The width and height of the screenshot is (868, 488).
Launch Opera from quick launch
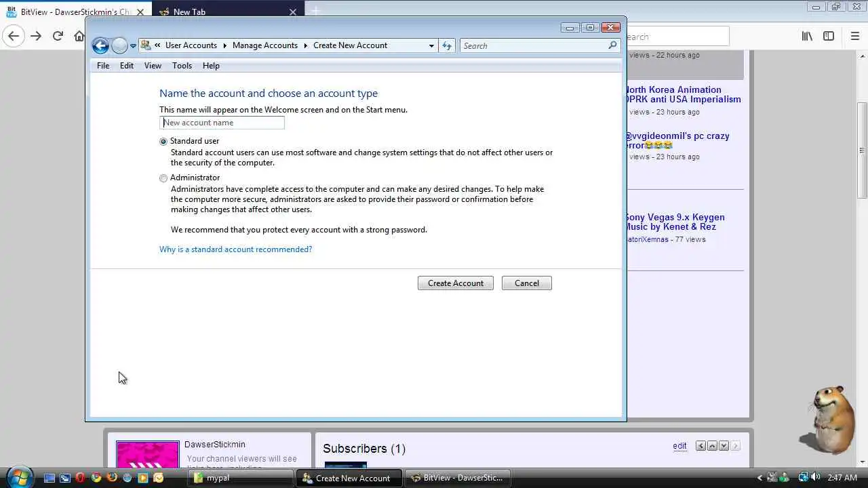tap(81, 478)
